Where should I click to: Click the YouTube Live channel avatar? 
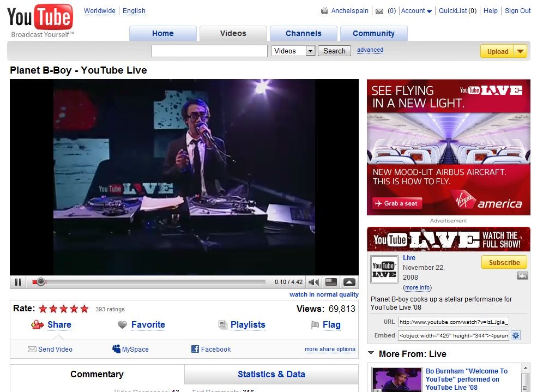pos(384,270)
